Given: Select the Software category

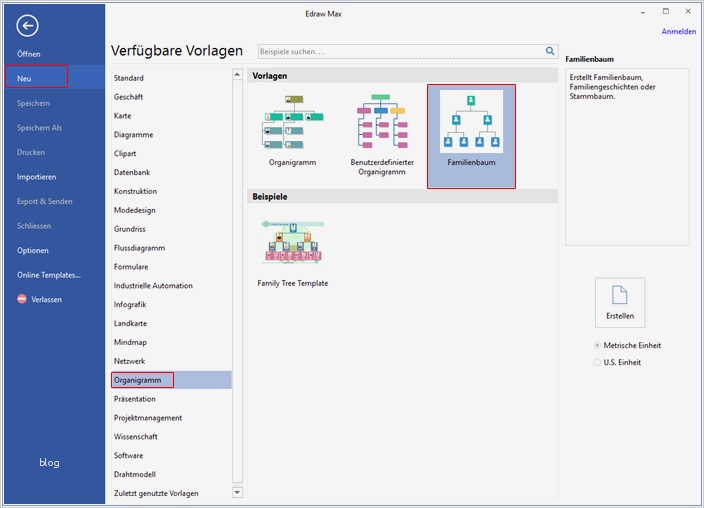Looking at the screenshot, I should tap(128, 455).
